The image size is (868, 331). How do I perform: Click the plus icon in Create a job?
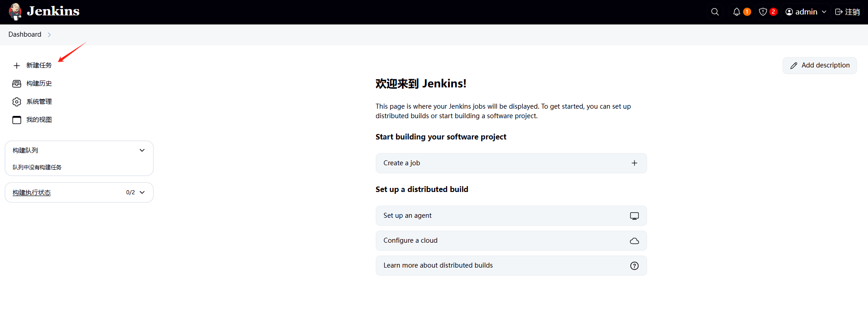[634, 163]
